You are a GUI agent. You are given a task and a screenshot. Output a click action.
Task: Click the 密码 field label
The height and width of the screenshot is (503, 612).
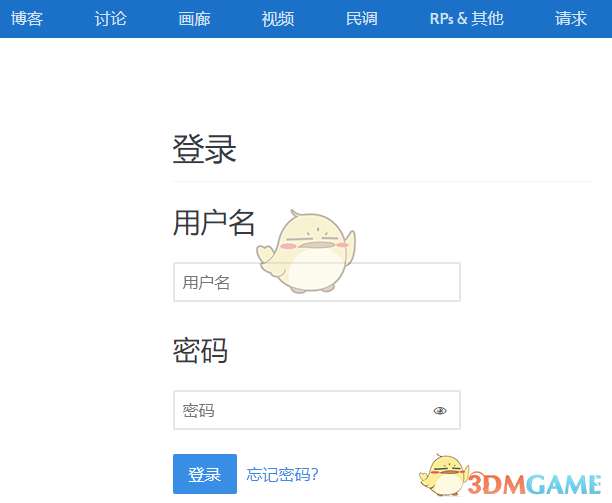click(200, 350)
